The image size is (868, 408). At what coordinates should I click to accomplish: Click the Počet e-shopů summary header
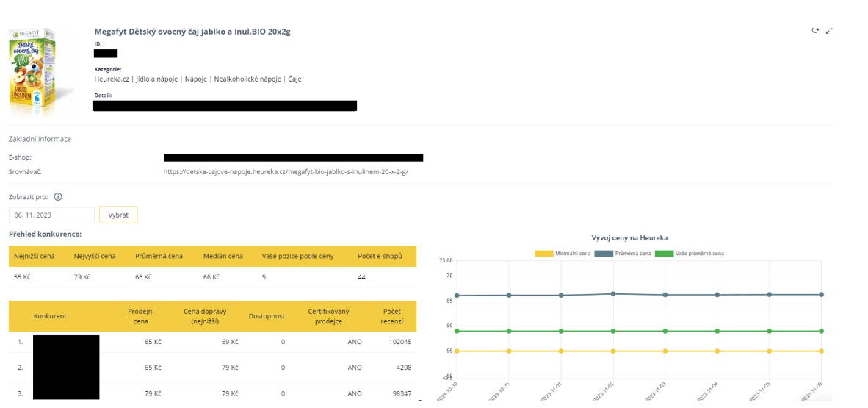pyautogui.click(x=380, y=256)
